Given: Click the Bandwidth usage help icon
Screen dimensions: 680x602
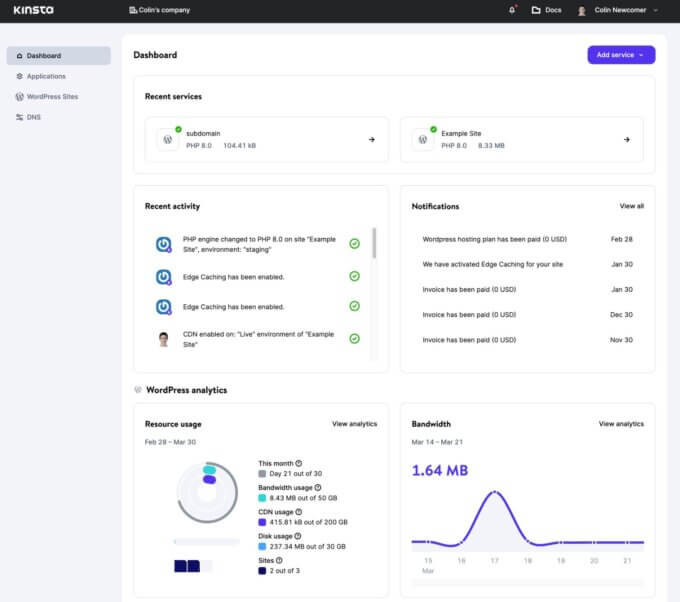Looking at the screenshot, I should [318, 487].
